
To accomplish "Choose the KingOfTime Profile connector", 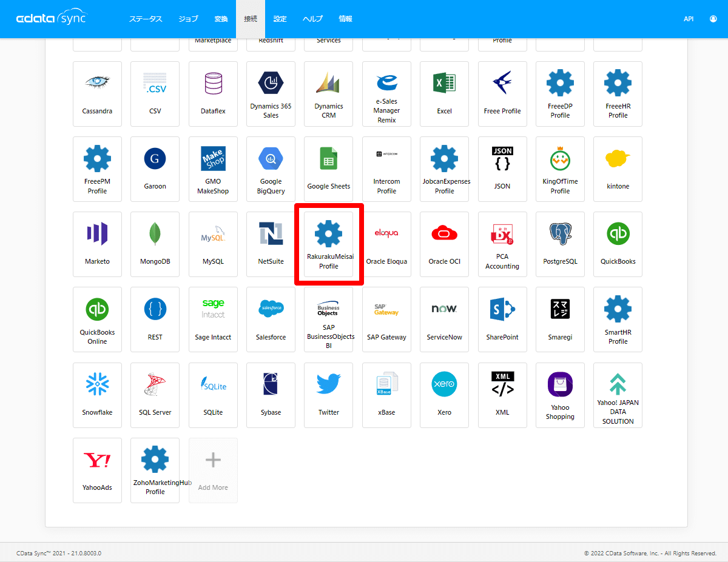I will coord(560,169).
